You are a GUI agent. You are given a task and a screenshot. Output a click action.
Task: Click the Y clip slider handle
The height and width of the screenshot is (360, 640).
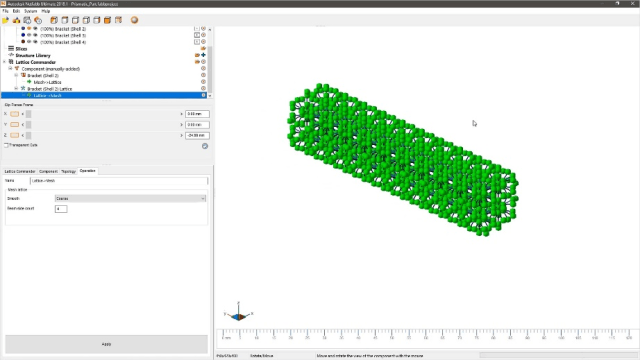pos(28,124)
